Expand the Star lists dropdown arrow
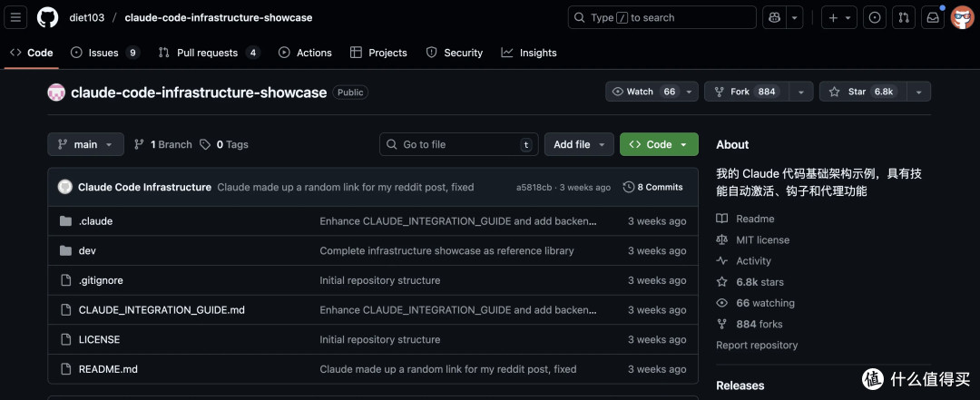The width and height of the screenshot is (980, 400). [918, 92]
